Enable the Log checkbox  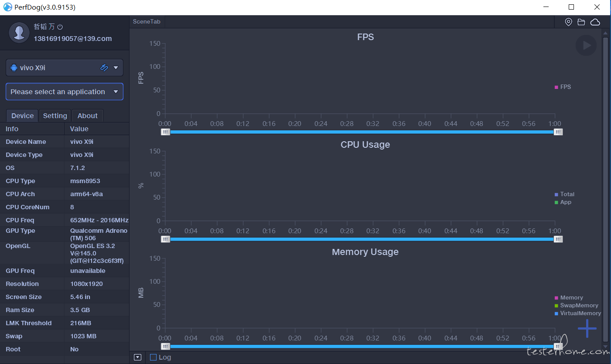tap(153, 357)
